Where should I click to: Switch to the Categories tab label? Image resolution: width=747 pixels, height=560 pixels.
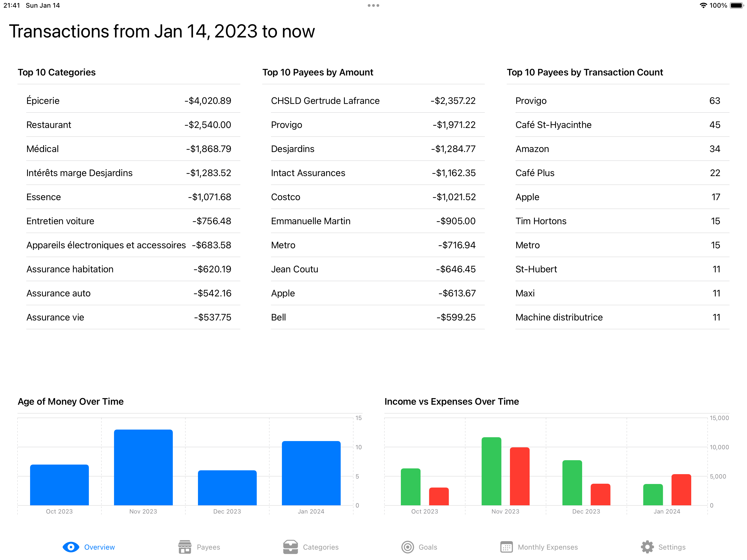(320, 547)
